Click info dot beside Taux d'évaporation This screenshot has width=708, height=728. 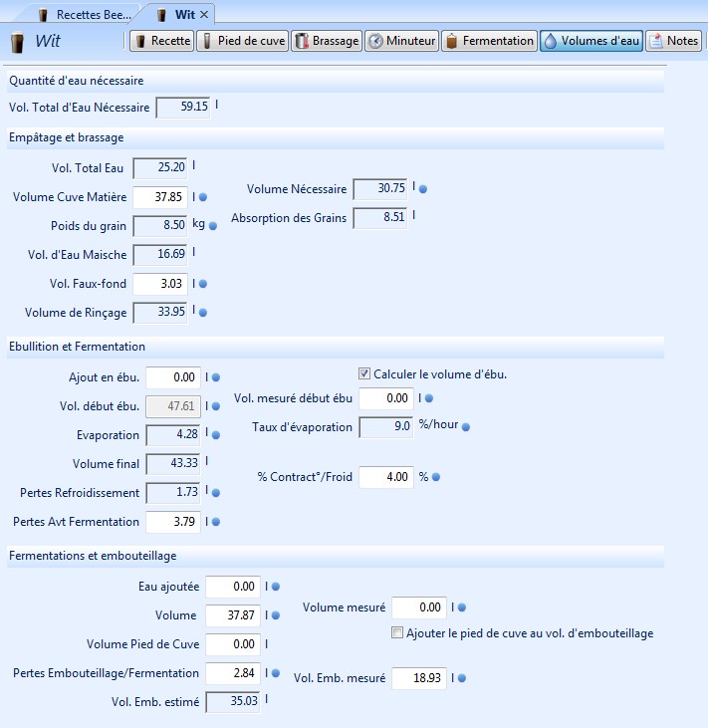click(x=466, y=427)
